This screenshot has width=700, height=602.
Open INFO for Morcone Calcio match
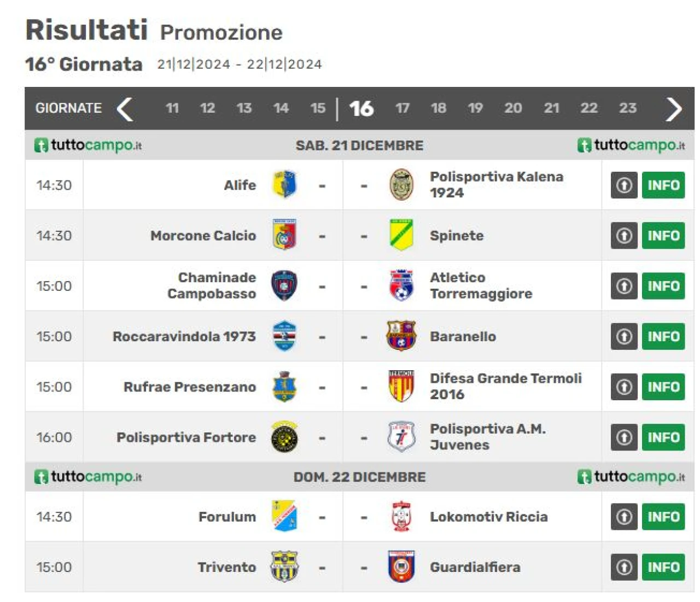(x=663, y=236)
